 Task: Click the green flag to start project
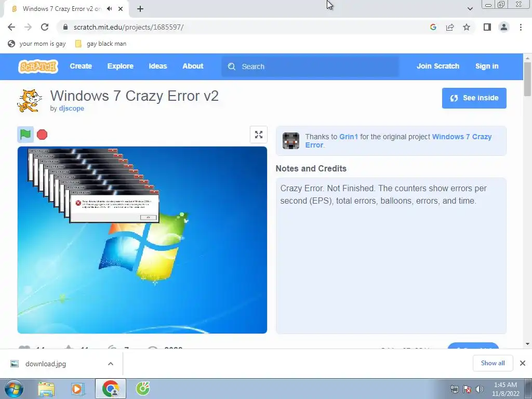[25, 135]
